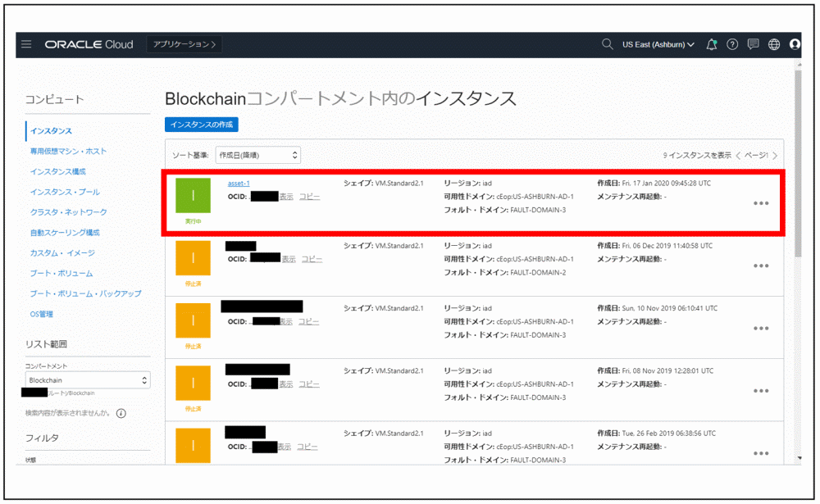Open actions menu for 26 Feb 2019 instance
This screenshot has height=504, width=820.
[761, 453]
